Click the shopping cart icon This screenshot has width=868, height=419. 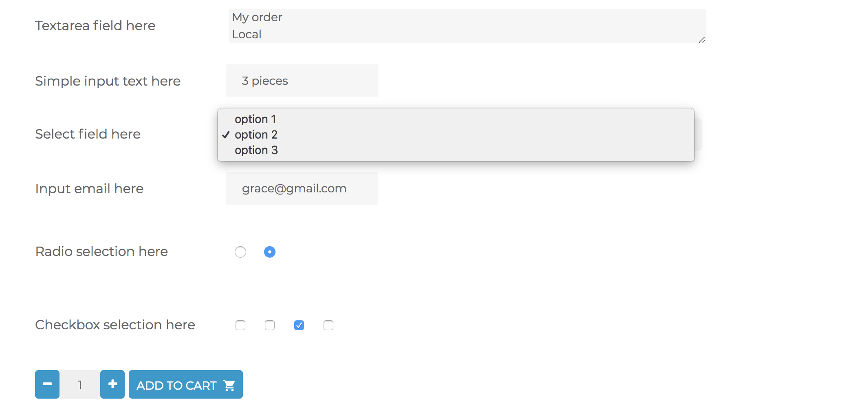[229, 386]
